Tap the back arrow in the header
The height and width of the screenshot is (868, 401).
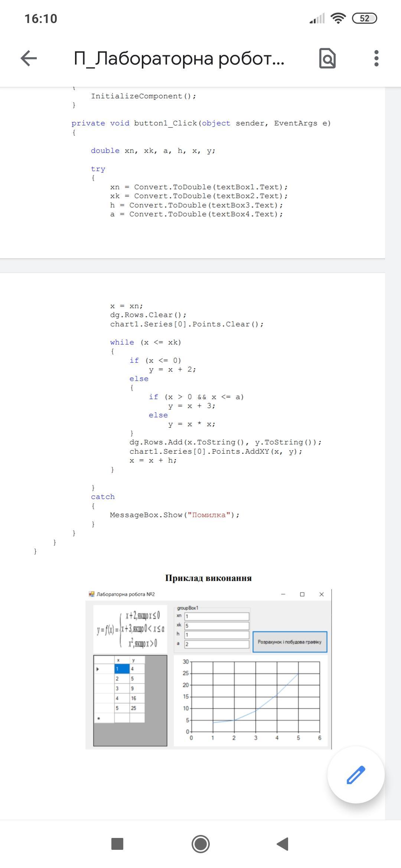(29, 58)
